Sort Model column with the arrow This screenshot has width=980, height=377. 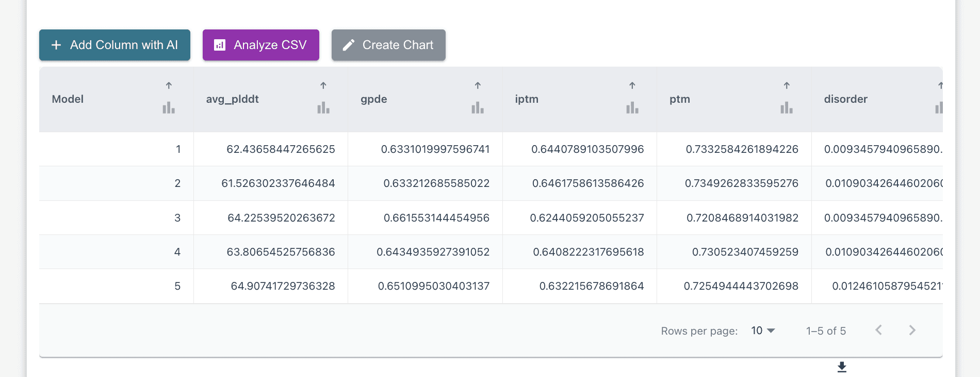[x=169, y=86]
